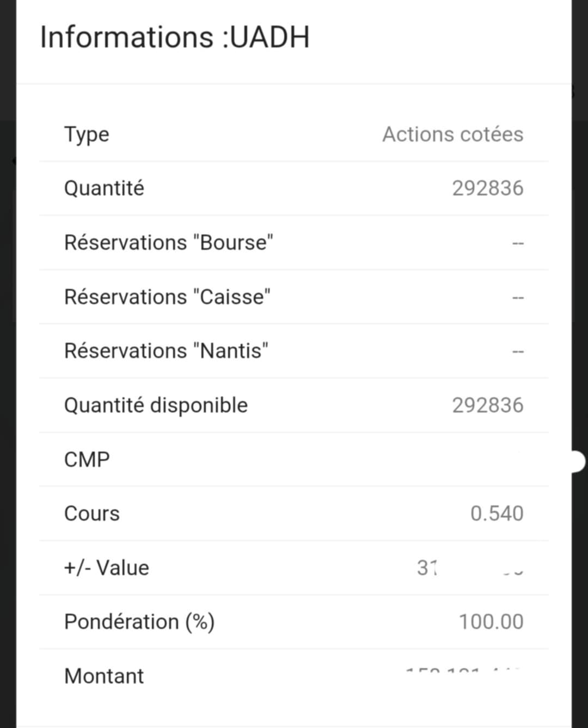Click the Pondération (%) value 100.00
Screen dimensions: 588x728
(491, 622)
